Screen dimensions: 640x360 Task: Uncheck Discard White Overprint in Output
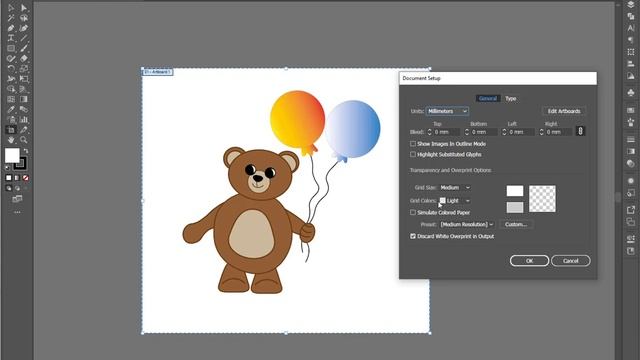(x=413, y=236)
